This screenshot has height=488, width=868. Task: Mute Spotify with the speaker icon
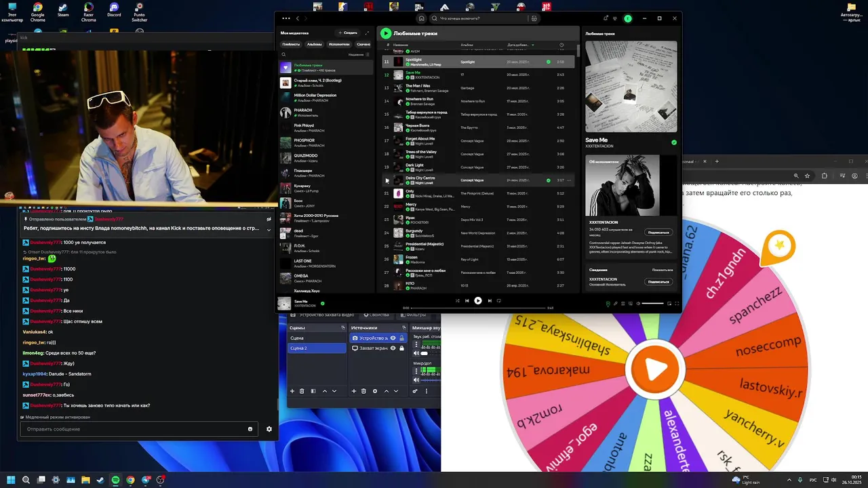click(638, 304)
